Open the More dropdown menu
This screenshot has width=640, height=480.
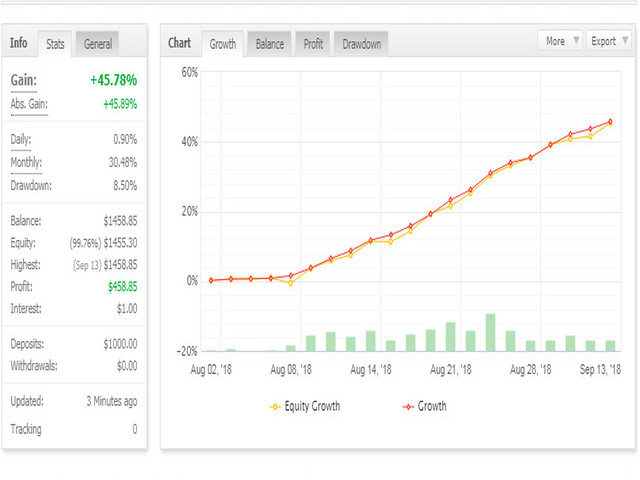(x=560, y=41)
